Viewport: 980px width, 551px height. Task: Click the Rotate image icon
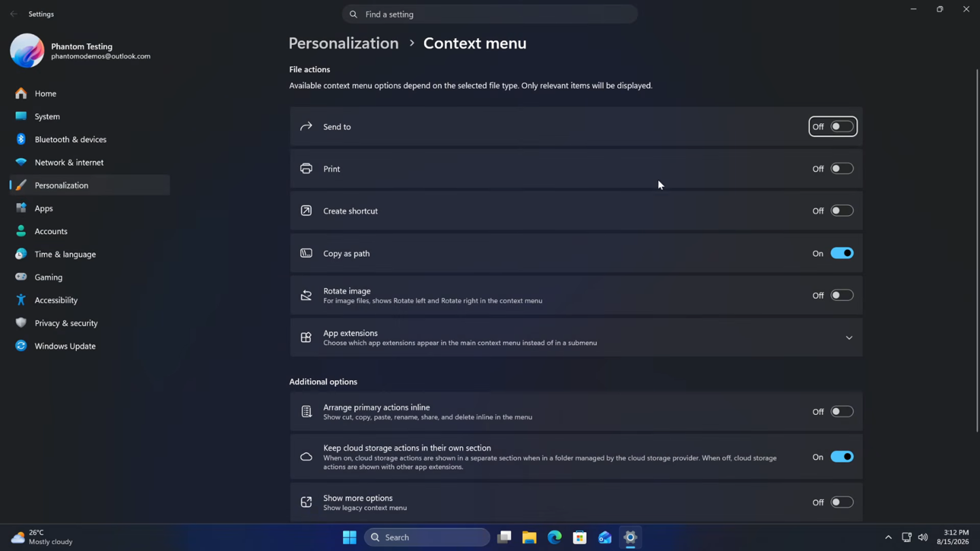[306, 296]
